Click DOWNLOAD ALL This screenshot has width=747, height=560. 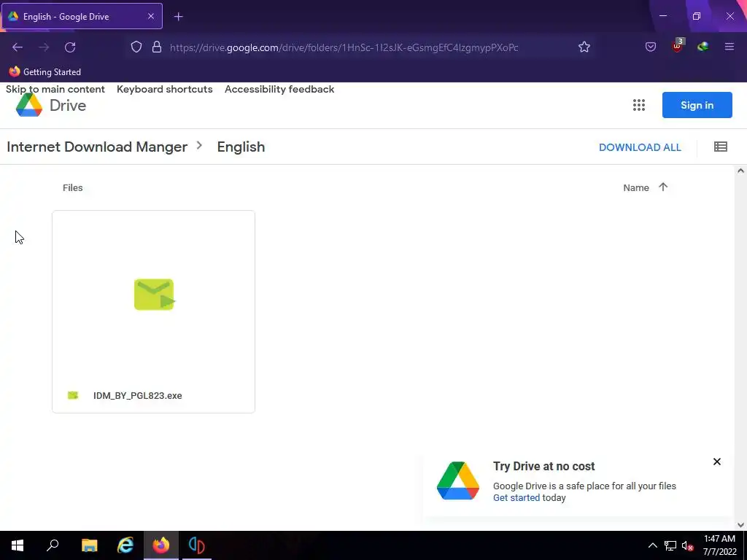pyautogui.click(x=640, y=147)
